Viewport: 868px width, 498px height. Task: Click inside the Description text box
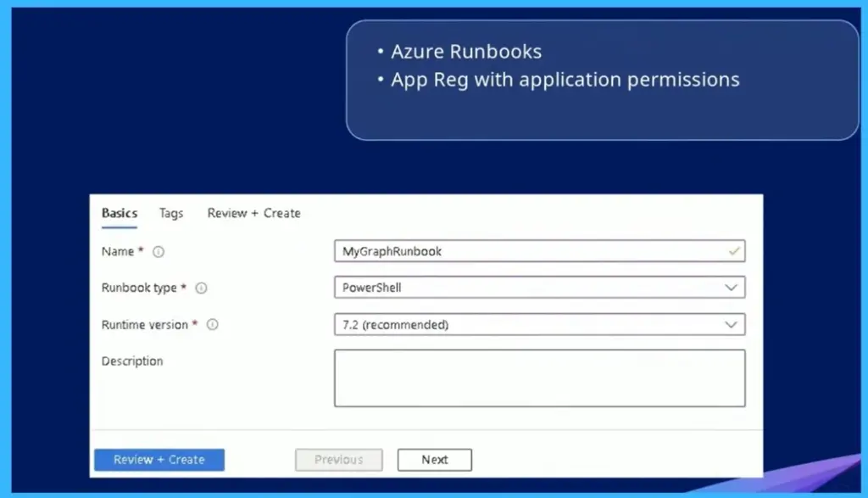click(539, 378)
